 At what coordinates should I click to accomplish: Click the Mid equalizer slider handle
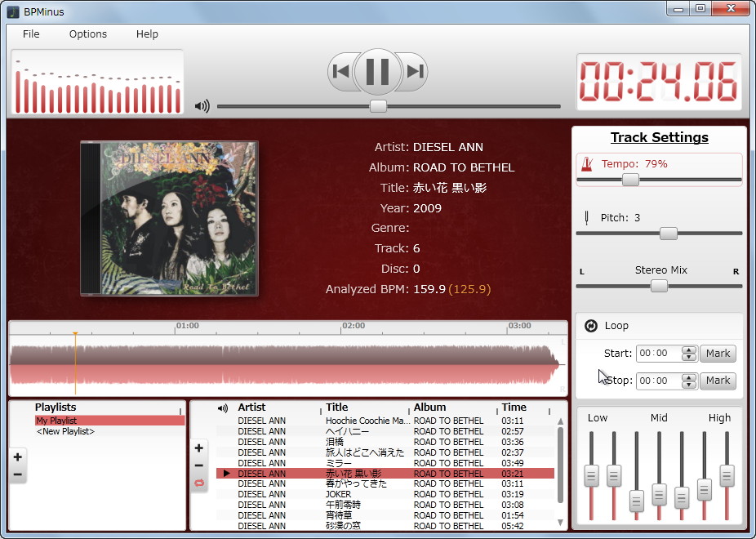(659, 494)
